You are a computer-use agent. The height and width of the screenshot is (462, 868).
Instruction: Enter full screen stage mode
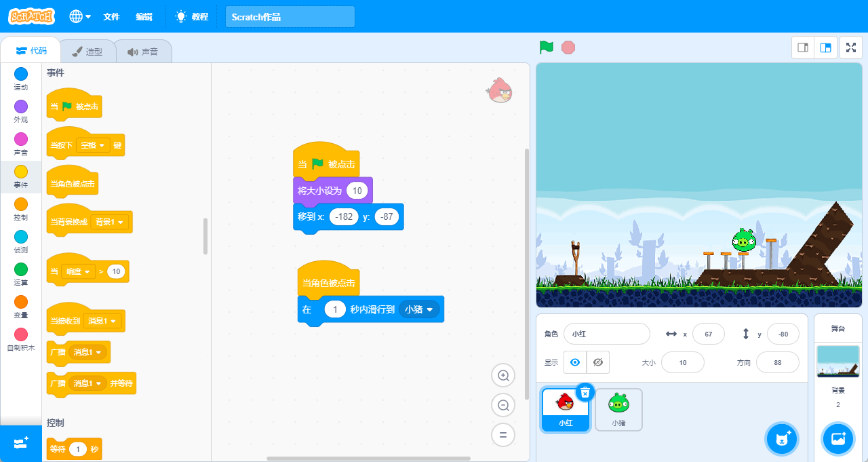coord(851,47)
